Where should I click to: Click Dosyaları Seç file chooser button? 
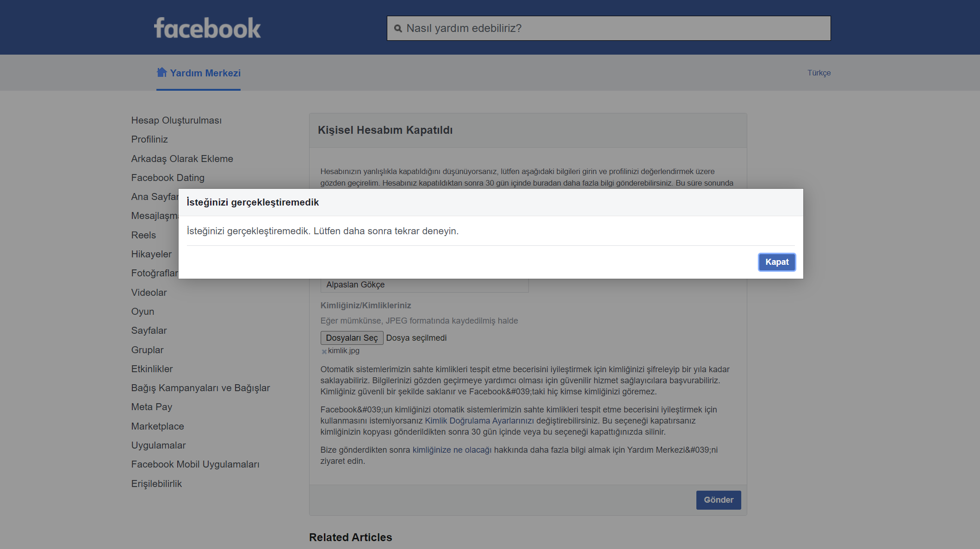point(352,338)
